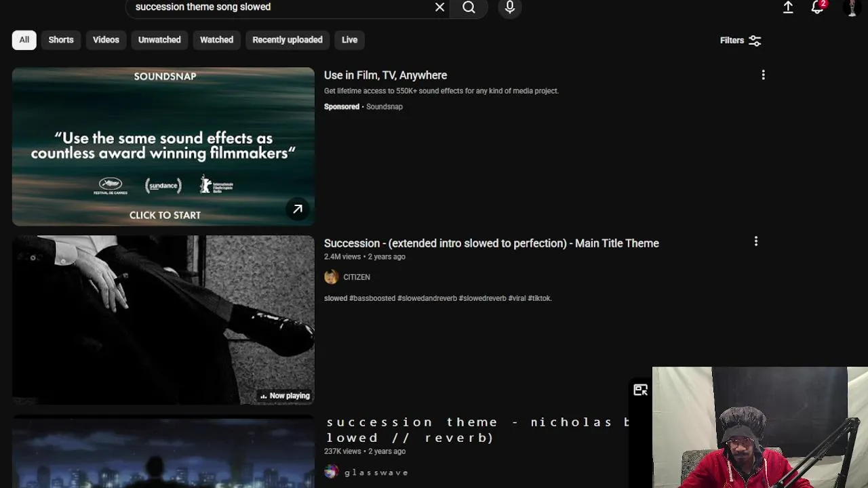Viewport: 868px width, 488px height.
Task: Click the #bassboosted hashtag
Action: (x=372, y=298)
